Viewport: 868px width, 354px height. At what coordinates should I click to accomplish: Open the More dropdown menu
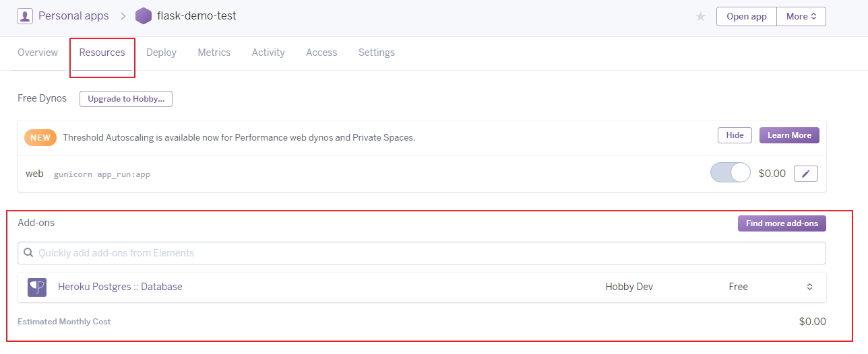coord(801,16)
